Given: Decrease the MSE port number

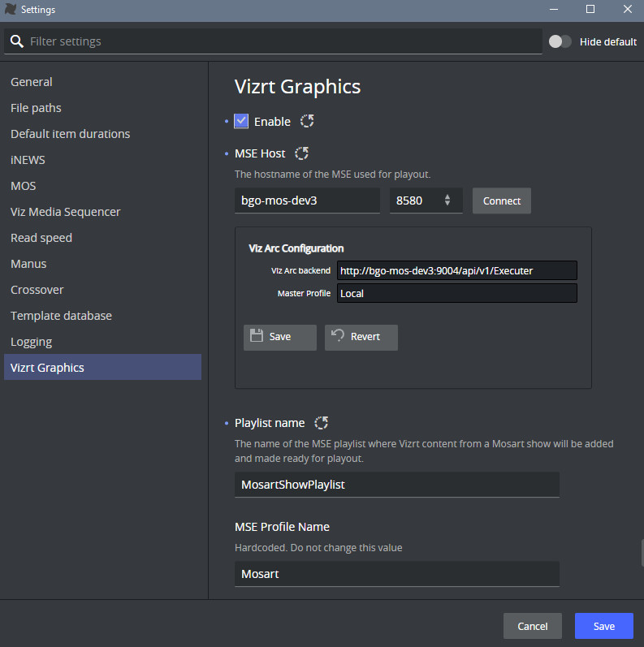Looking at the screenshot, I should (x=447, y=205).
